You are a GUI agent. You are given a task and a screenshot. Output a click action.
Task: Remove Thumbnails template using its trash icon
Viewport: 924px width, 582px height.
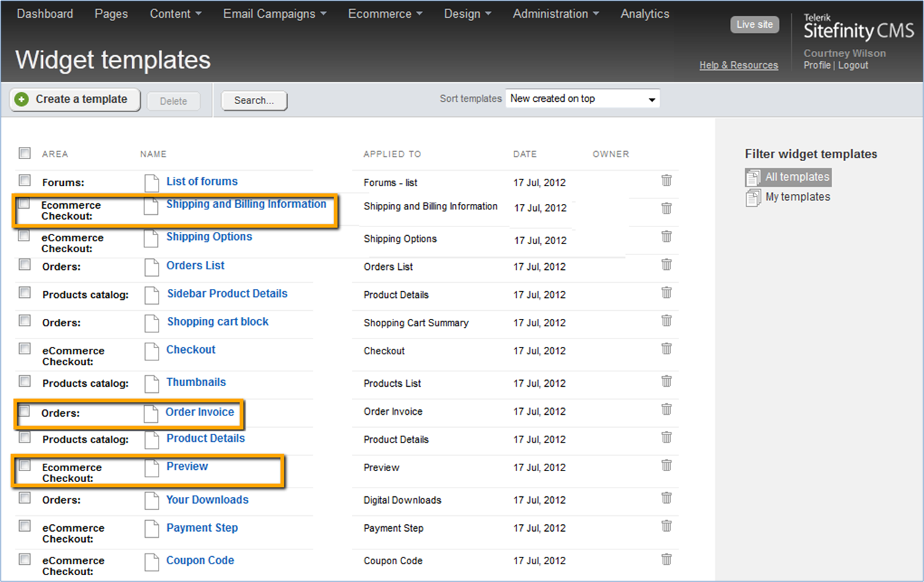(x=666, y=381)
